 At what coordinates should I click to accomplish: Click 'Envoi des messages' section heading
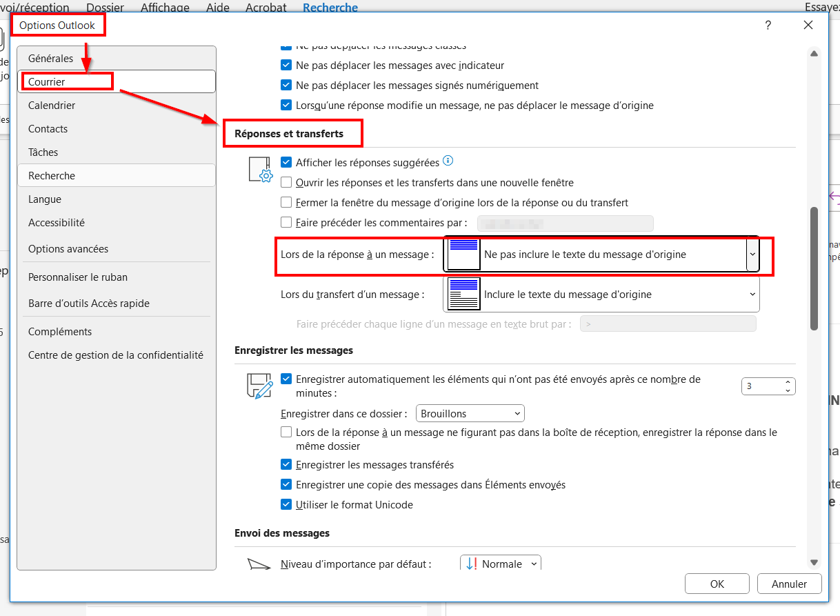pos(282,533)
